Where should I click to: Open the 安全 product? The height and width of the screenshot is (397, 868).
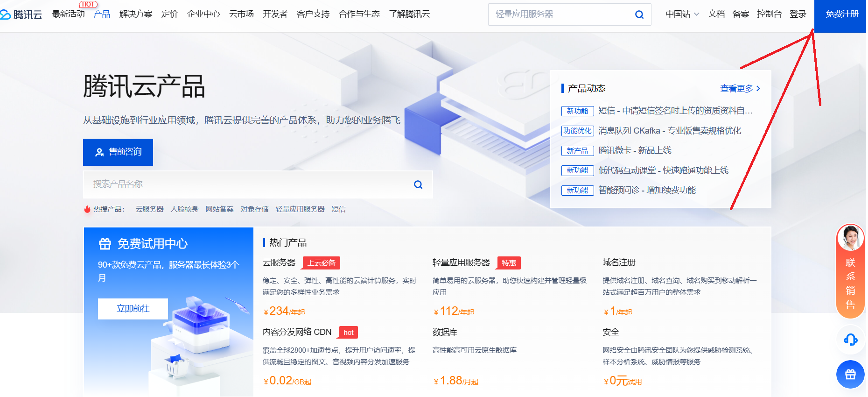pyautogui.click(x=610, y=333)
